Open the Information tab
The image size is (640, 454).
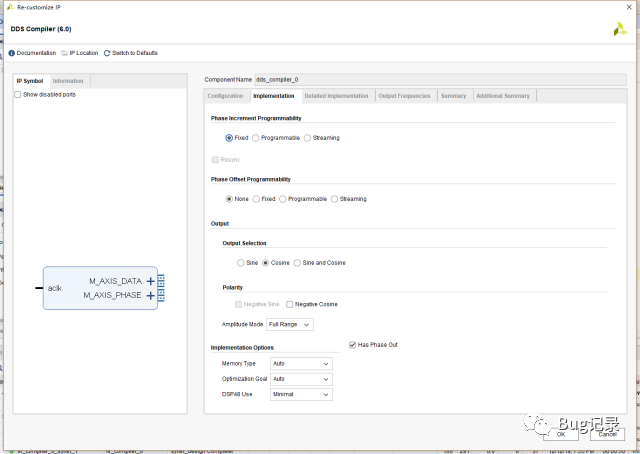click(x=68, y=81)
